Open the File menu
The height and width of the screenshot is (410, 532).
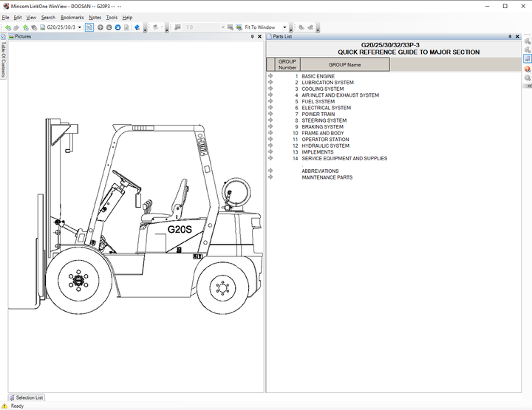5,17
